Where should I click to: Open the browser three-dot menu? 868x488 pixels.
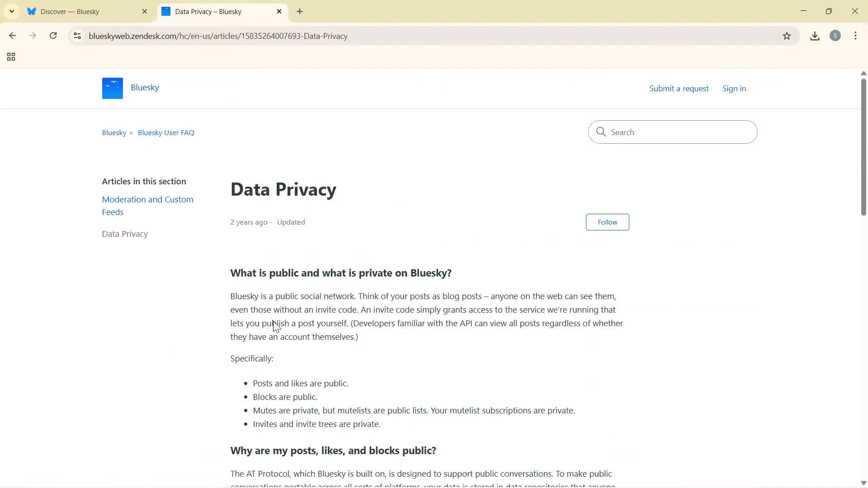(856, 36)
